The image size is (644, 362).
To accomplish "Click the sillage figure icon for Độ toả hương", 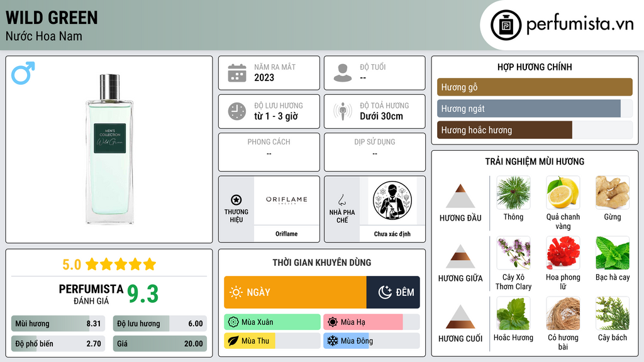I will pyautogui.click(x=343, y=111).
